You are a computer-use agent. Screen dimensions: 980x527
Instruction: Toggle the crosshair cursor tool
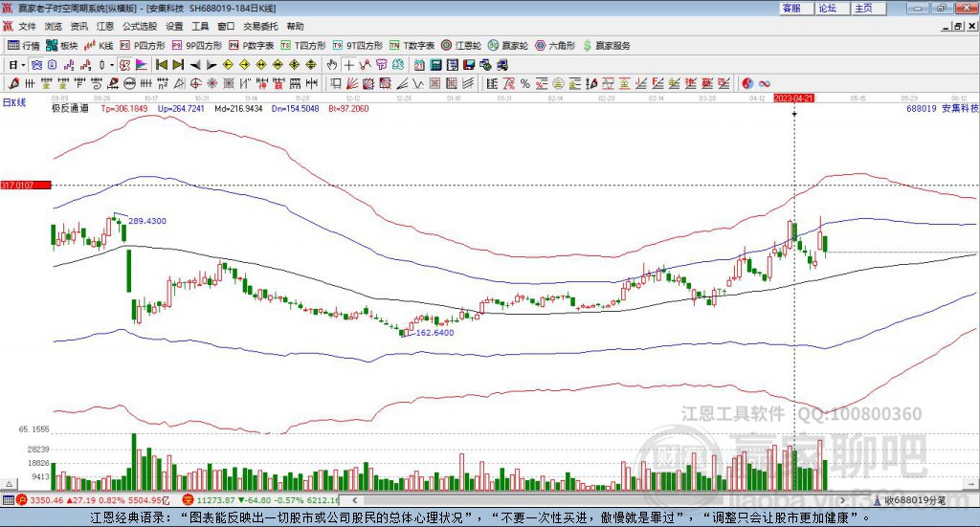point(348,65)
